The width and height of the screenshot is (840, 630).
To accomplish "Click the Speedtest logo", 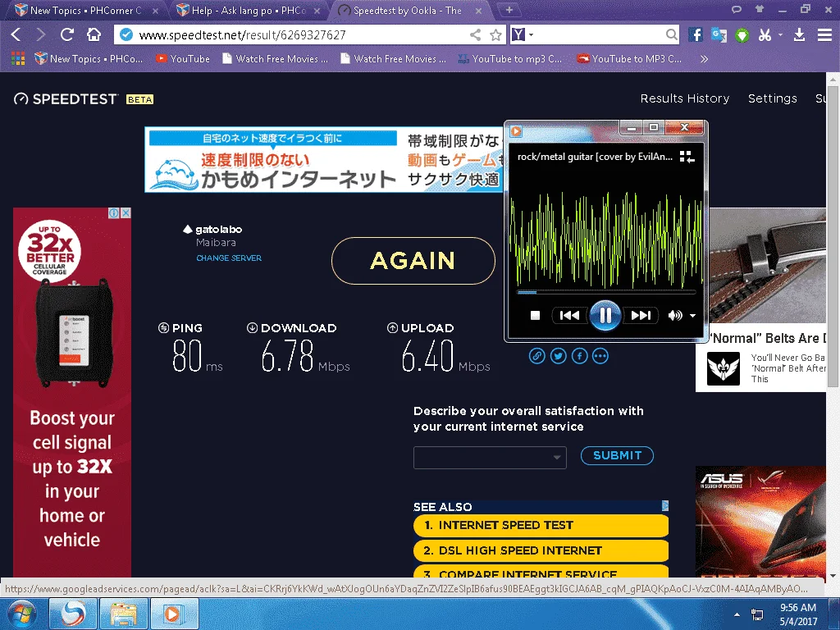I will [66, 99].
